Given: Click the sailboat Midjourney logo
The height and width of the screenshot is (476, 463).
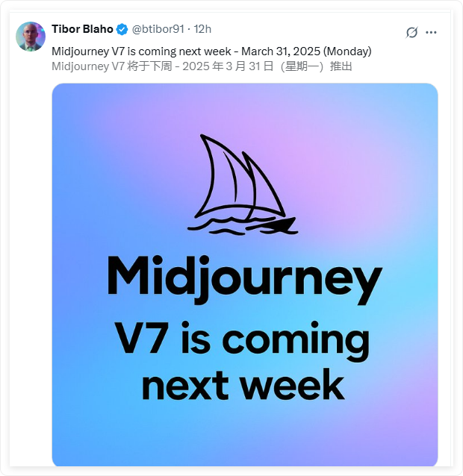Looking at the screenshot, I should (x=243, y=184).
